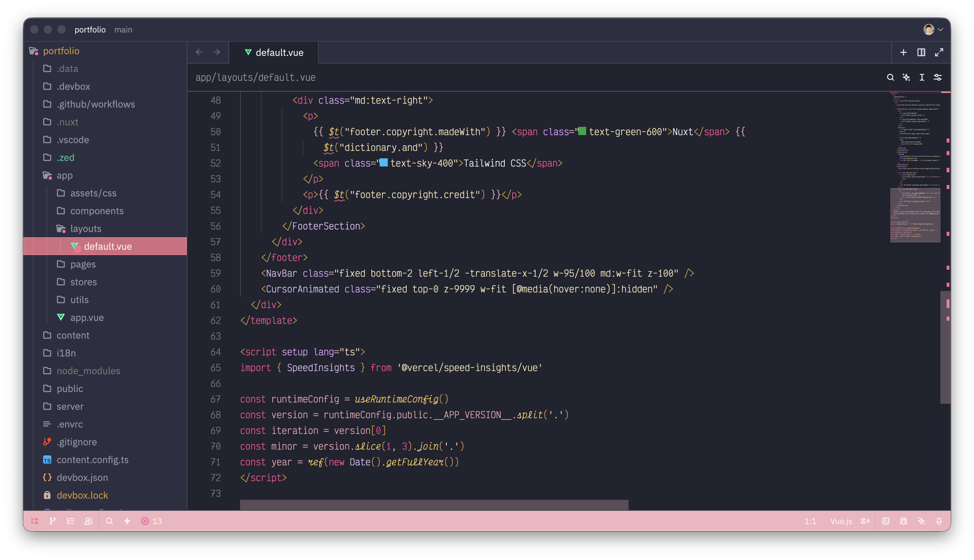Open diagnostics showing 13 errors
The height and width of the screenshot is (560, 974).
[x=152, y=521]
